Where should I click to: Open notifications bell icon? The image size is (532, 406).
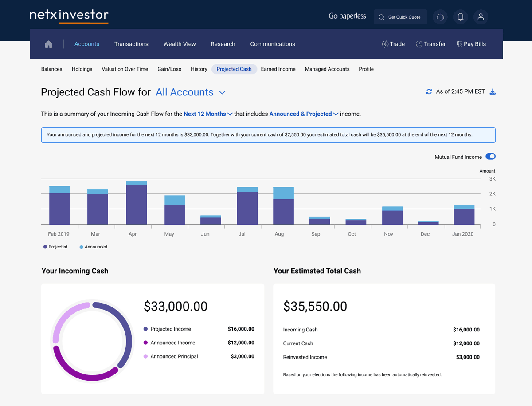(x=461, y=17)
